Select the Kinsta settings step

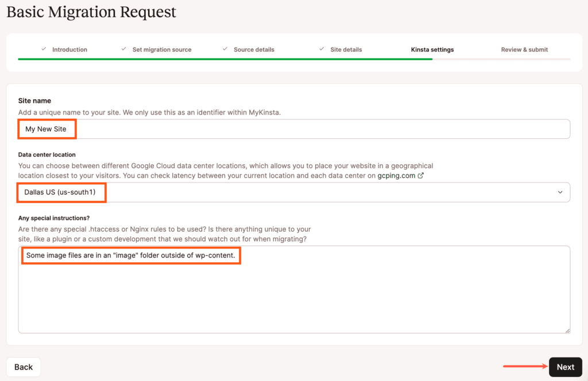pyautogui.click(x=432, y=49)
